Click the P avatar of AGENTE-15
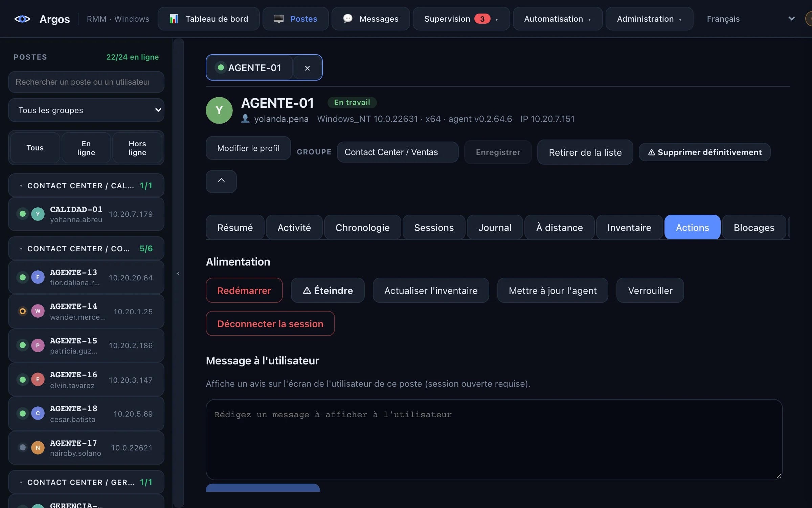The width and height of the screenshot is (812, 508). [38, 345]
